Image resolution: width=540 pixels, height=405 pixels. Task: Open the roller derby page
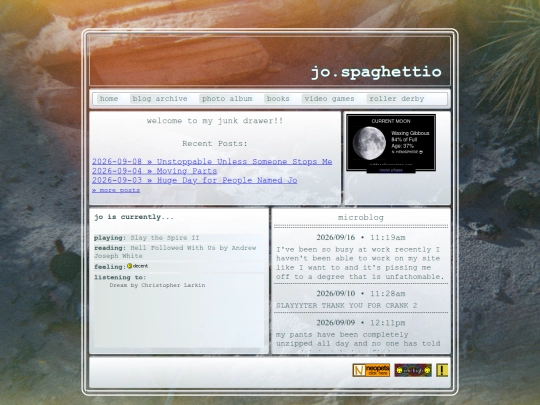(x=397, y=99)
